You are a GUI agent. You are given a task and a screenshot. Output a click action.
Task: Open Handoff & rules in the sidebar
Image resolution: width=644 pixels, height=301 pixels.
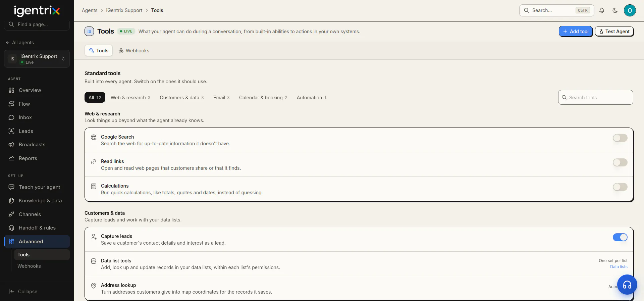(37, 228)
